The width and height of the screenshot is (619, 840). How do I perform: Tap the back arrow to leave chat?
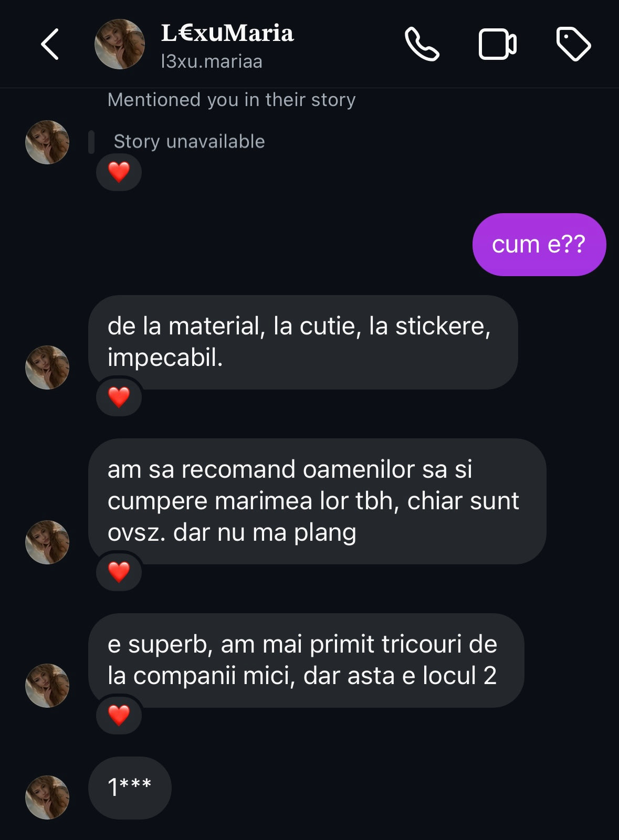coord(50,44)
